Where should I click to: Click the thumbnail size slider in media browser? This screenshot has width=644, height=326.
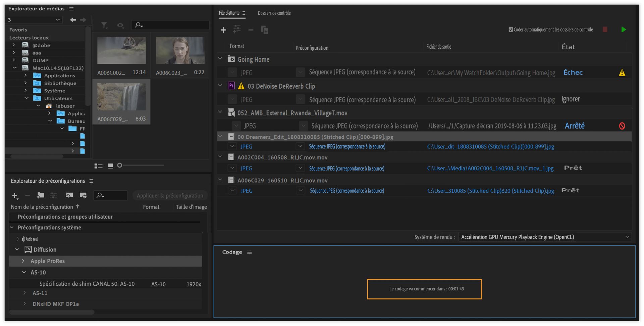pos(120,165)
